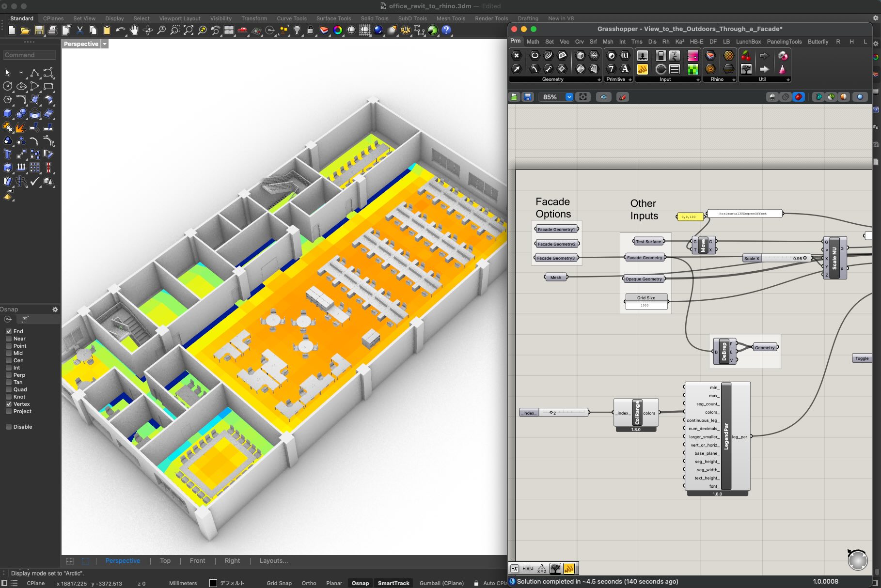Switch to the Curve Tools tab
The image size is (881, 588).
tap(292, 18)
